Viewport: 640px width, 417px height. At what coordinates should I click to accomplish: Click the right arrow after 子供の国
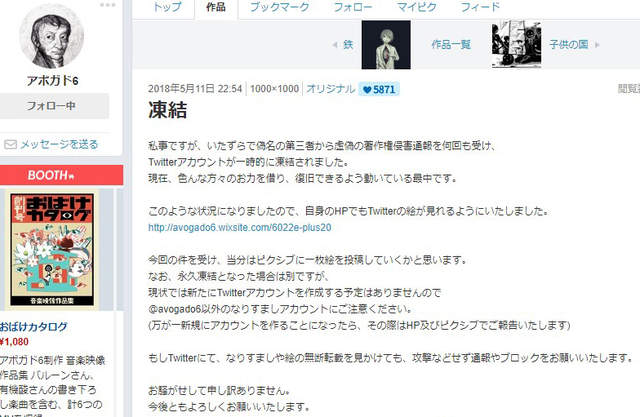click(597, 45)
